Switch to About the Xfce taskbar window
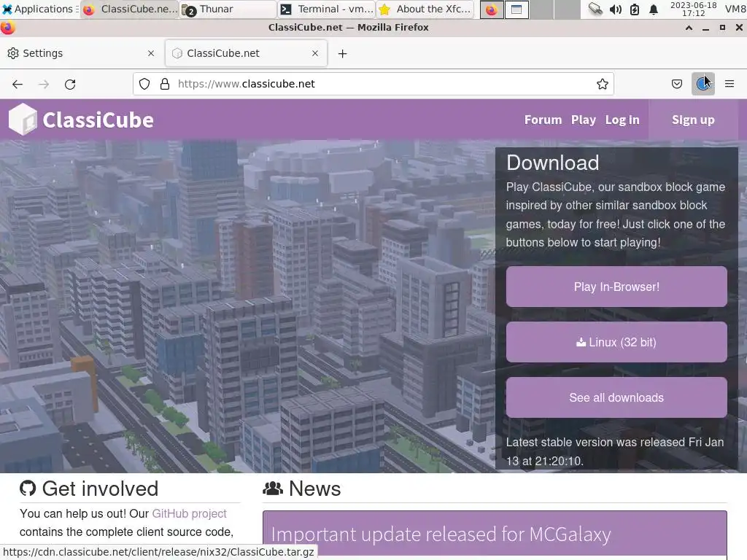747x560 pixels. pyautogui.click(x=426, y=9)
